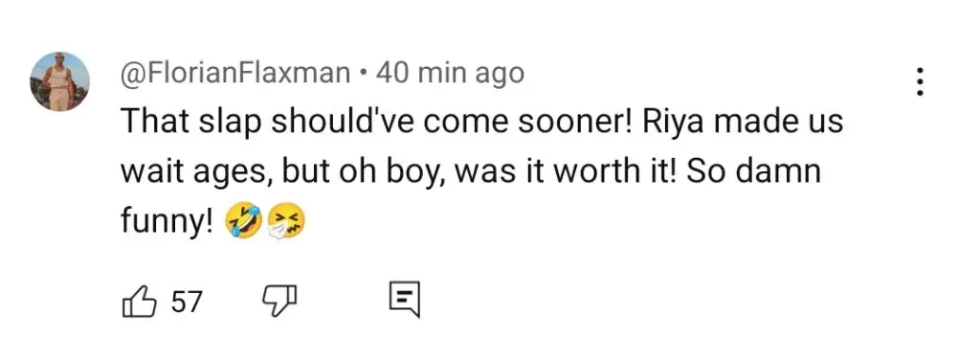Click the 57 likes count
The width and height of the screenshot is (980, 361).
[187, 303]
